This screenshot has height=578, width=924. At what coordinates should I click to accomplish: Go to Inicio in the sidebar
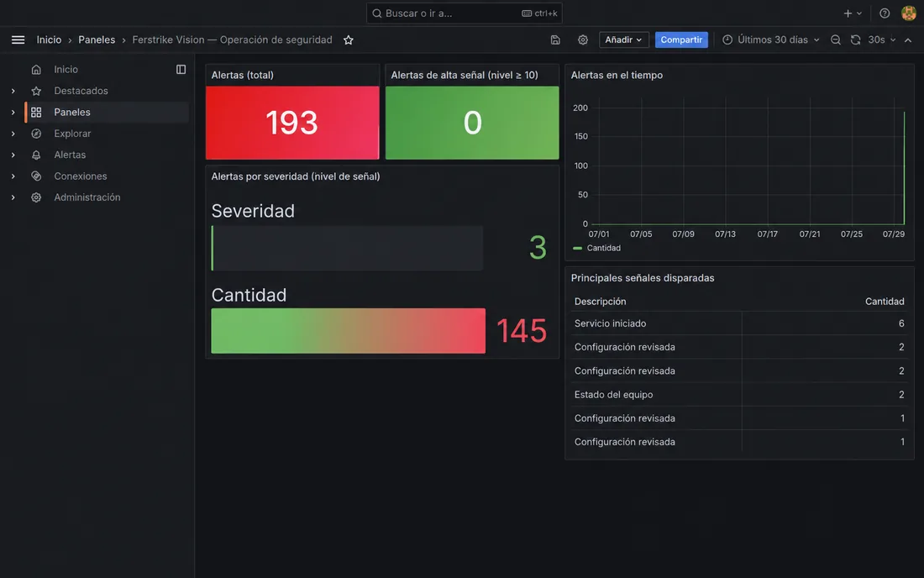[x=66, y=70]
